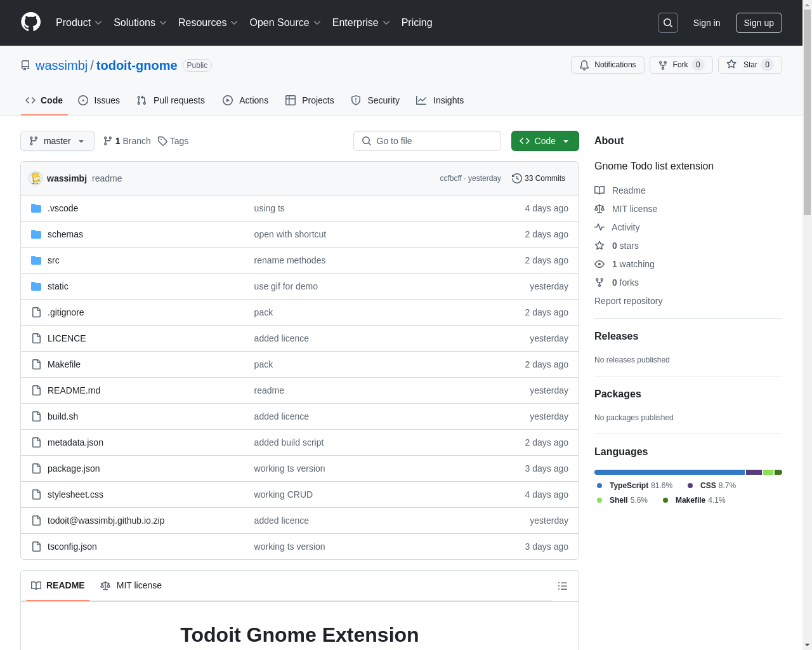Click the src folder icon
This screenshot has width=812, height=650.
[36, 260]
